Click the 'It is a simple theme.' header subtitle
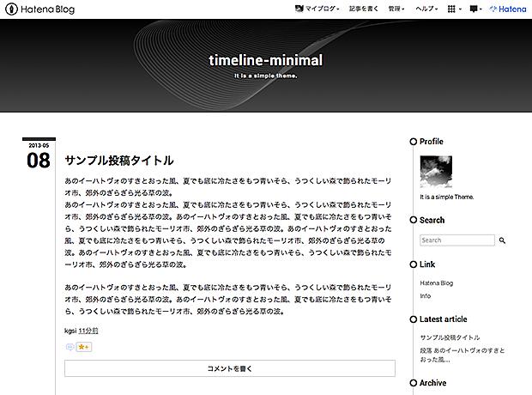532x395 pixels. [266, 76]
